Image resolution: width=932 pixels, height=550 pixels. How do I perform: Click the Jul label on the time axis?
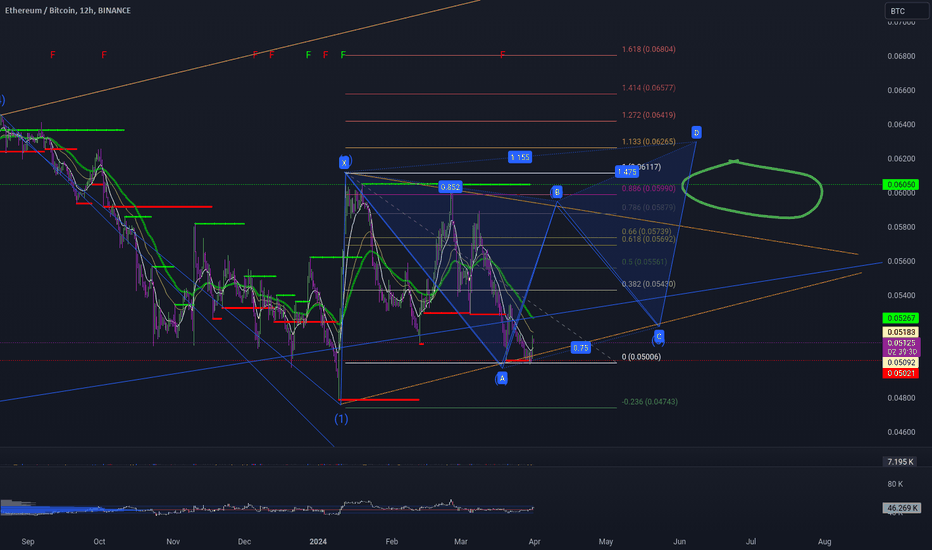(x=751, y=542)
